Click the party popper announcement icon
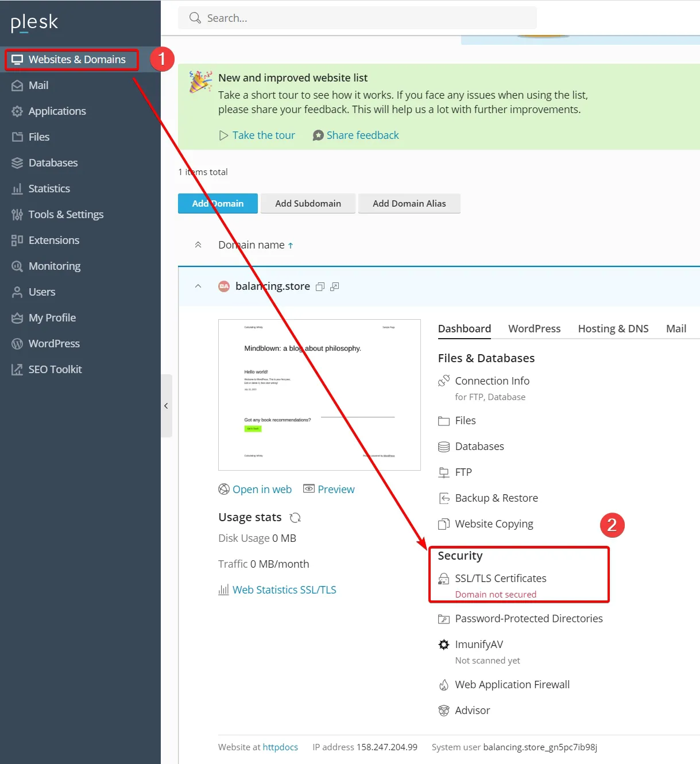Viewport: 700px width, 764px height. coord(200,82)
